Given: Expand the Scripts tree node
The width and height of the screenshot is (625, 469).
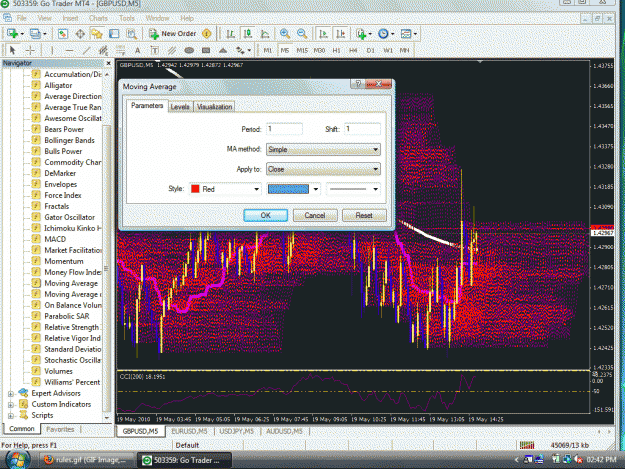Looking at the screenshot, I should (10, 416).
